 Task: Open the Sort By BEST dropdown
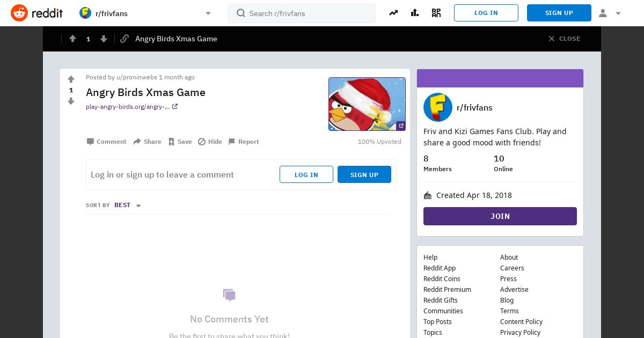coord(128,205)
